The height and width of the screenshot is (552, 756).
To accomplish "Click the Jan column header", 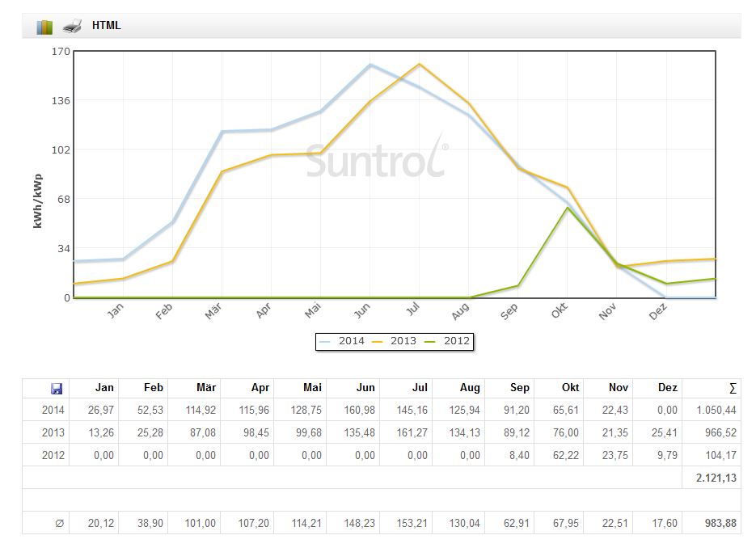I will pos(104,388).
